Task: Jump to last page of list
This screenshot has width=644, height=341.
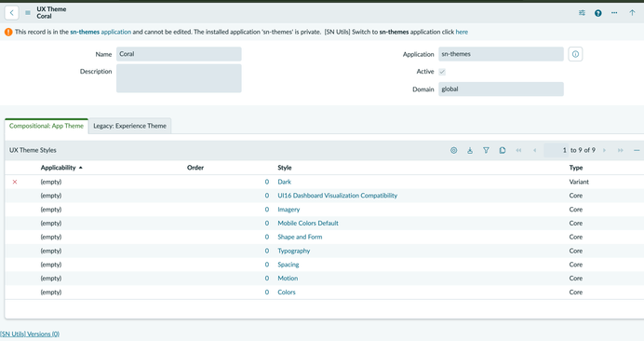Action: pos(620,150)
